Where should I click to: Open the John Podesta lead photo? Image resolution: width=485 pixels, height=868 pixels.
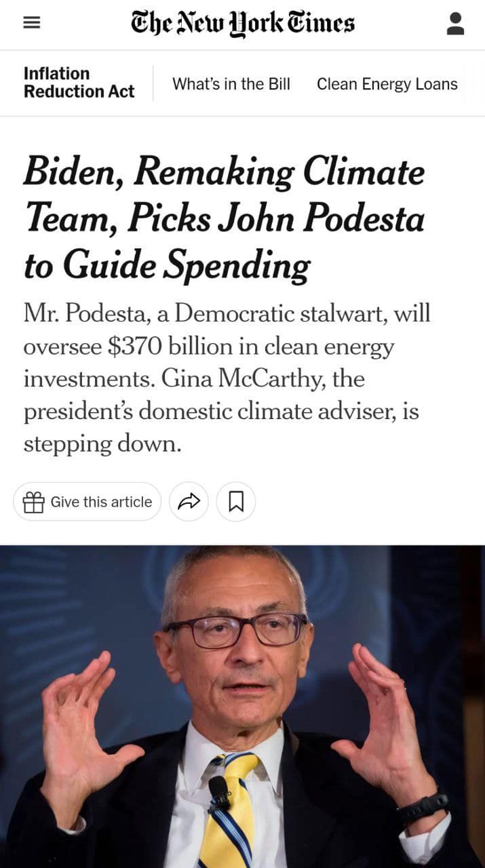(242, 705)
